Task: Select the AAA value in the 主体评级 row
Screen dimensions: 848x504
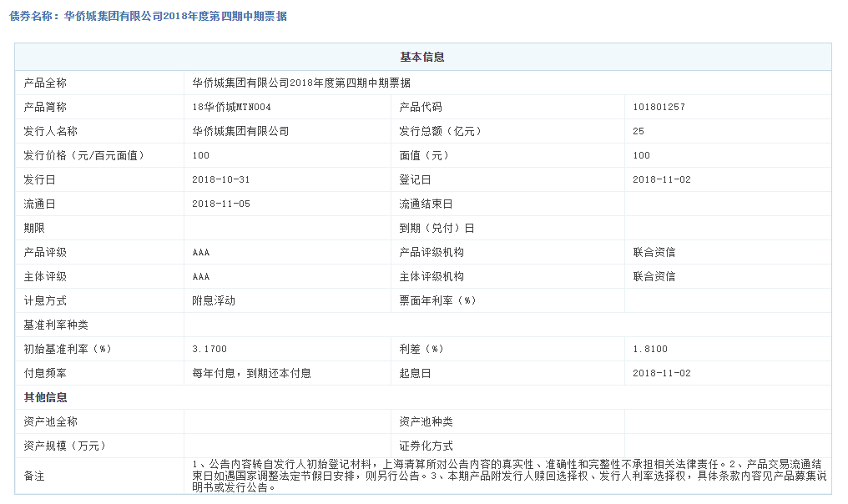Action: (200, 277)
